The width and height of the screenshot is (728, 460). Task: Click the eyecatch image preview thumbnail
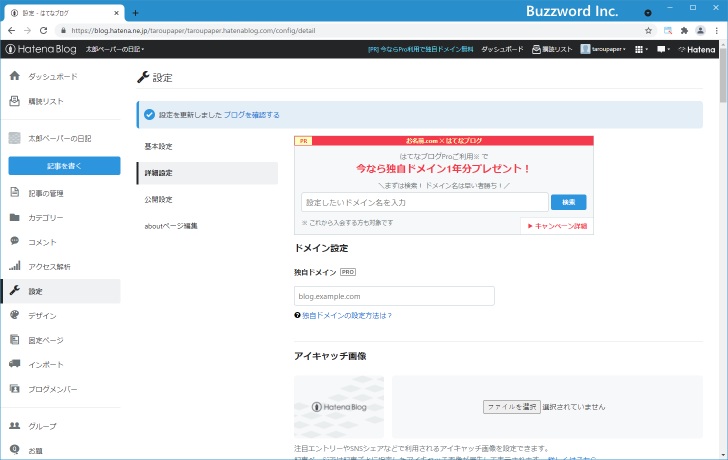[x=339, y=407]
